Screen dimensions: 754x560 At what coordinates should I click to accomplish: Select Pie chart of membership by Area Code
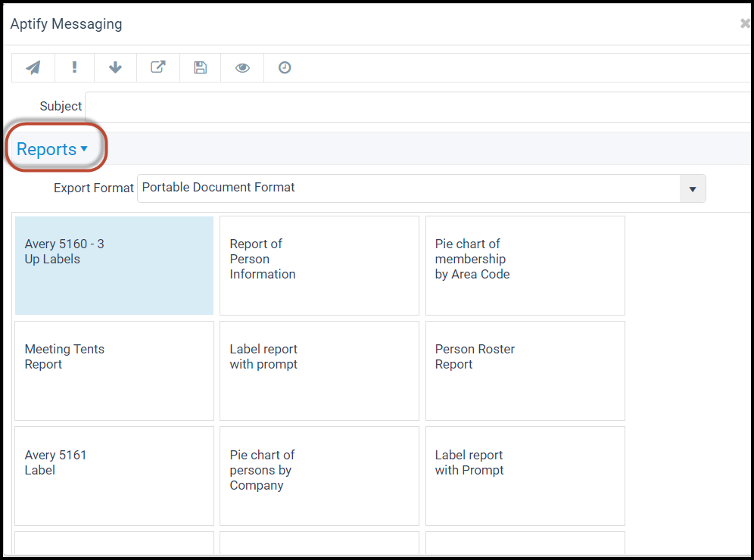pos(525,266)
